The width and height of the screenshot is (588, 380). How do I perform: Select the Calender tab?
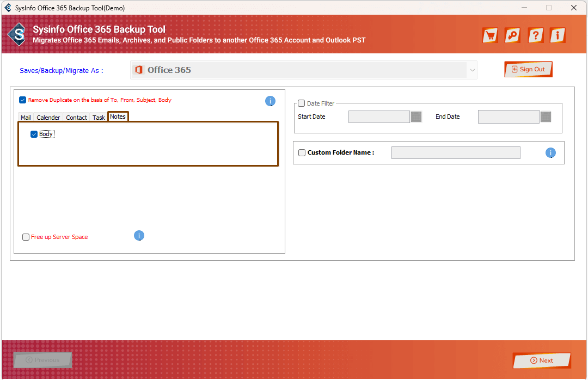click(x=48, y=118)
